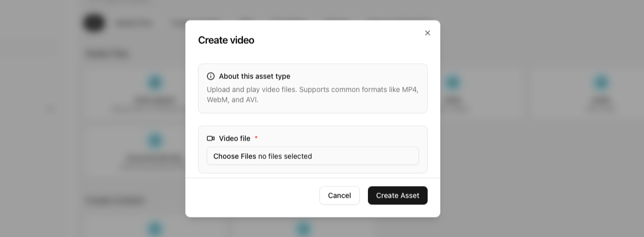Image resolution: width=644 pixels, height=237 pixels.
Task: Click teal icon on rightmost background asset card
Action: 601,83
